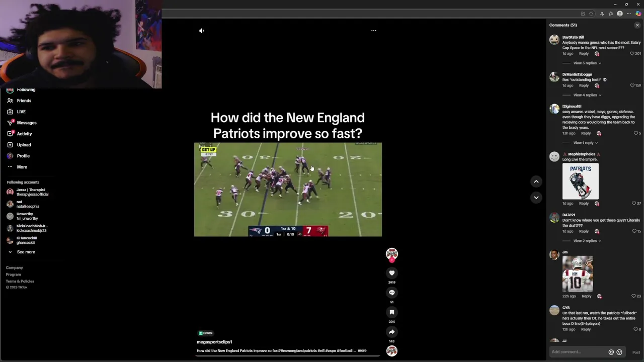Image resolution: width=644 pixels, height=362 pixels.
Task: Open the browser Copilot icon
Action: 638,14
